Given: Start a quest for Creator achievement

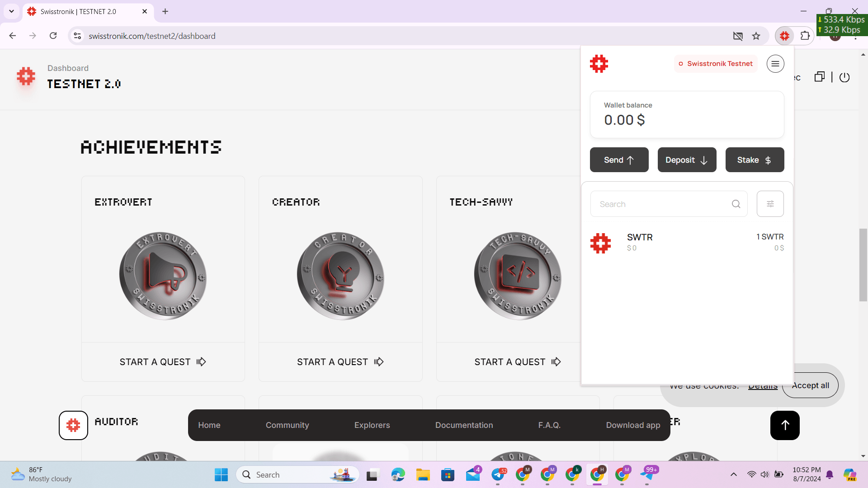Looking at the screenshot, I should pyautogui.click(x=340, y=362).
